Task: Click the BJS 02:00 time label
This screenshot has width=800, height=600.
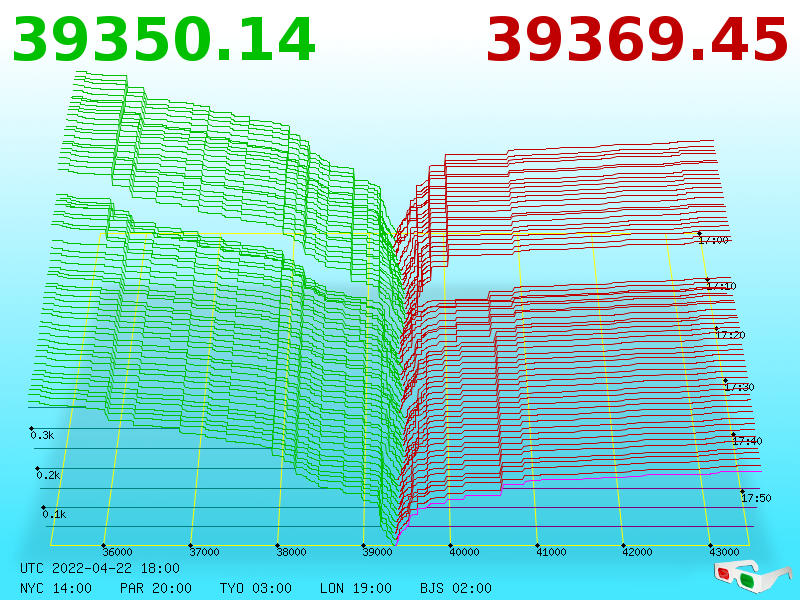Action: (x=456, y=588)
